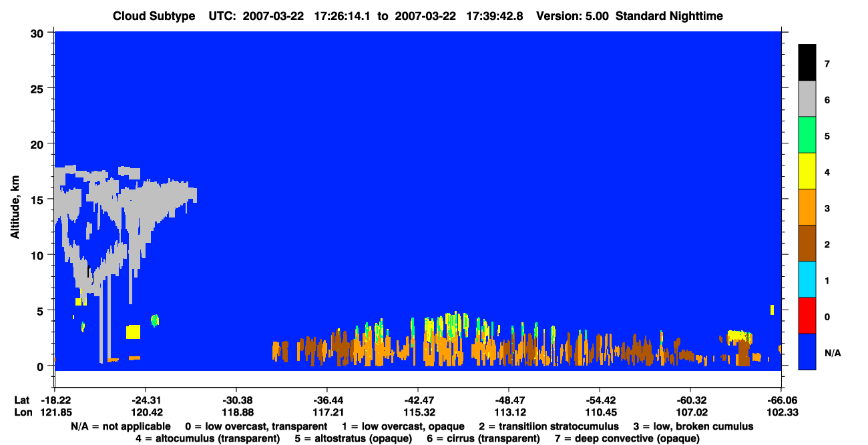
Task: Click legend text '4 = altocumulus (transparent)'
Action: (x=208, y=438)
